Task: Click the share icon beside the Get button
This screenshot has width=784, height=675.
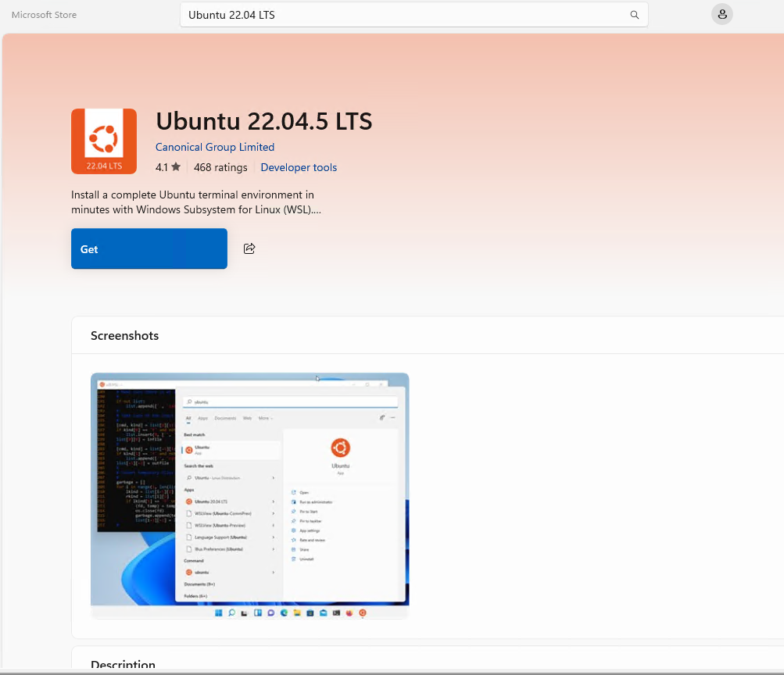Action: pyautogui.click(x=249, y=248)
